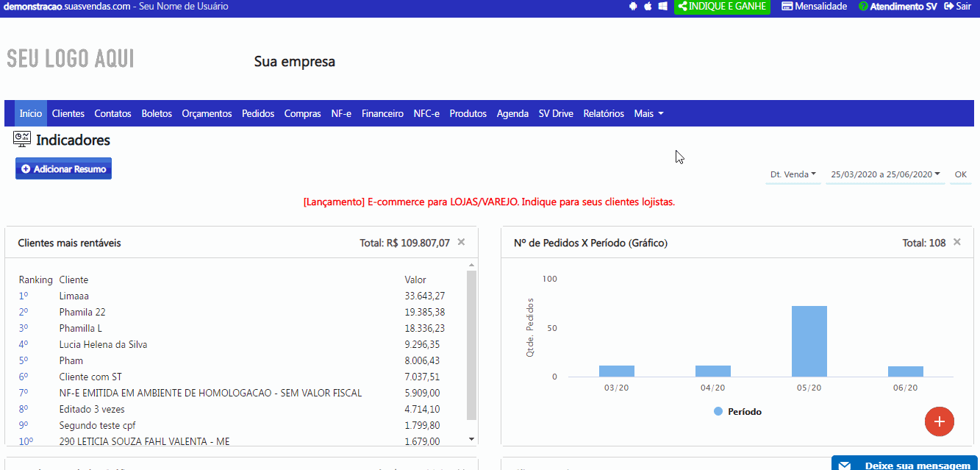Image resolution: width=980 pixels, height=470 pixels.
Task: Click the Adicionar Resumo button
Action: [63, 168]
